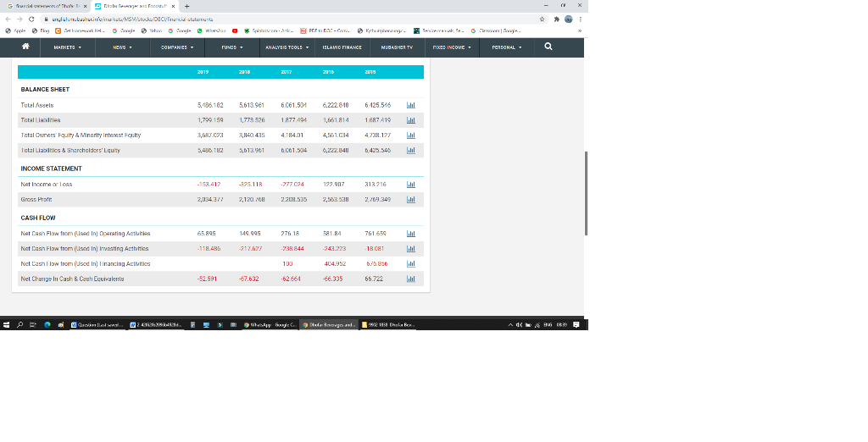This screenshot has height=442, width=868.
Task: Select the 2019 Net Income value -153.412
Action: tap(209, 185)
